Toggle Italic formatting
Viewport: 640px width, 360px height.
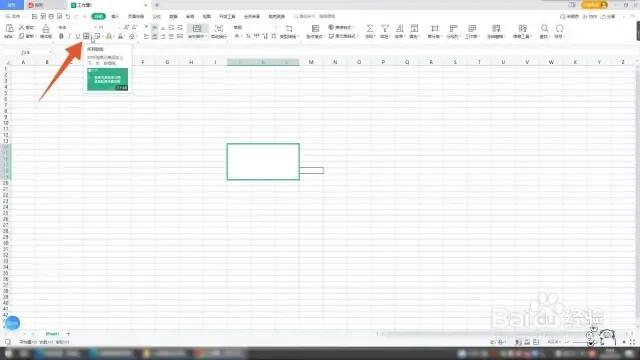pos(69,36)
